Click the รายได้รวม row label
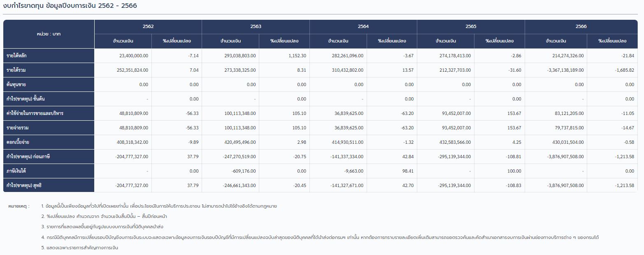 coord(16,70)
